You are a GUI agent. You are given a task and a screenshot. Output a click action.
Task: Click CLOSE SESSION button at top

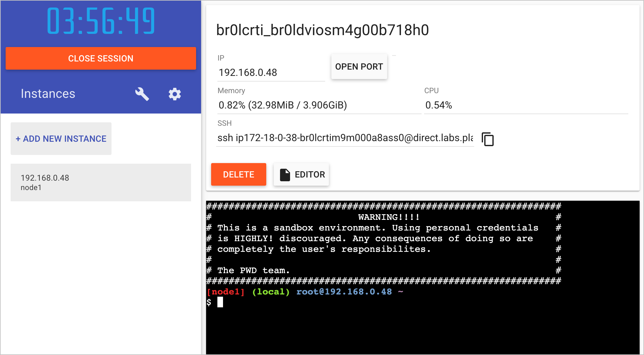tap(101, 59)
